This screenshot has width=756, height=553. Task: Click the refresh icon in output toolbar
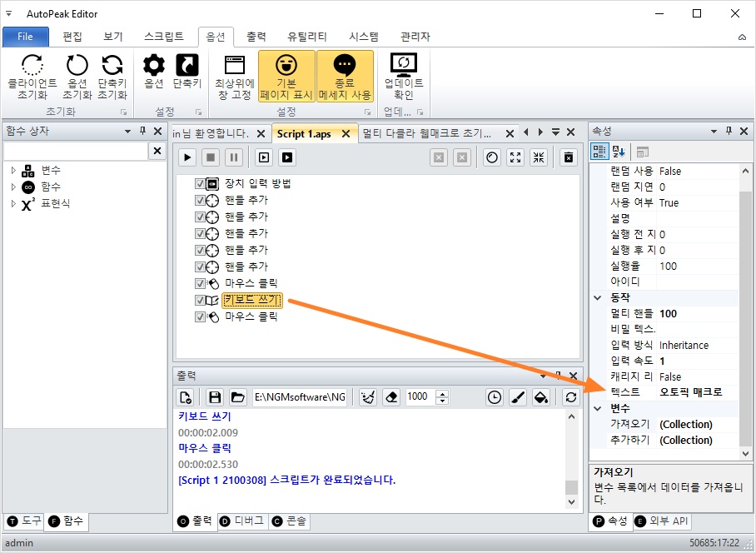pos(571,397)
